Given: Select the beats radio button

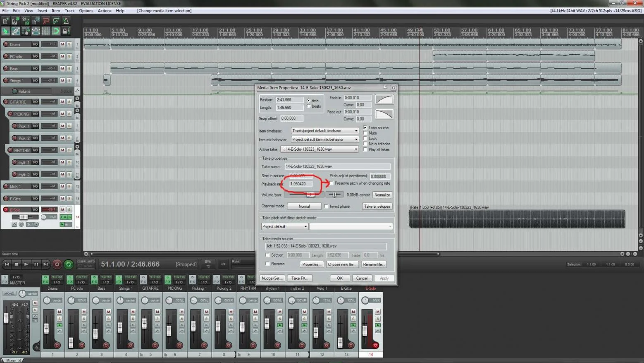Looking at the screenshot, I should point(309,106).
